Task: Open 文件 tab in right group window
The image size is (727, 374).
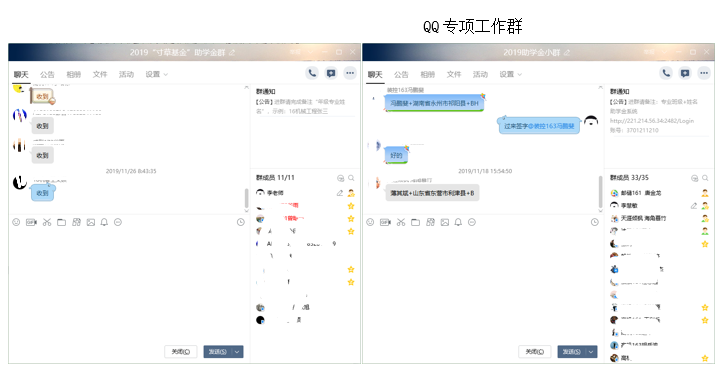Action: 454,74
